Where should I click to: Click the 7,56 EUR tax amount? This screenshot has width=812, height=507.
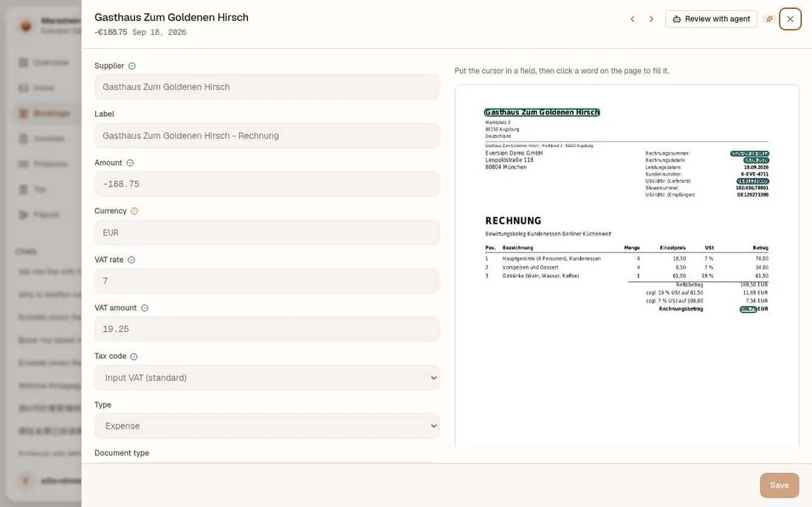click(x=757, y=301)
